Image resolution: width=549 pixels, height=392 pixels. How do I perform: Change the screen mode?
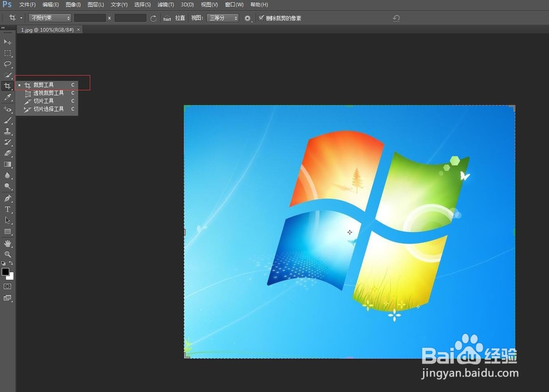pyautogui.click(x=7, y=298)
